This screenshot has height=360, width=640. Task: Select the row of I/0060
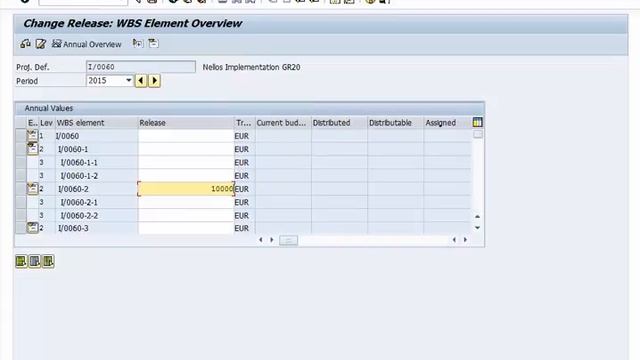(x=20, y=136)
